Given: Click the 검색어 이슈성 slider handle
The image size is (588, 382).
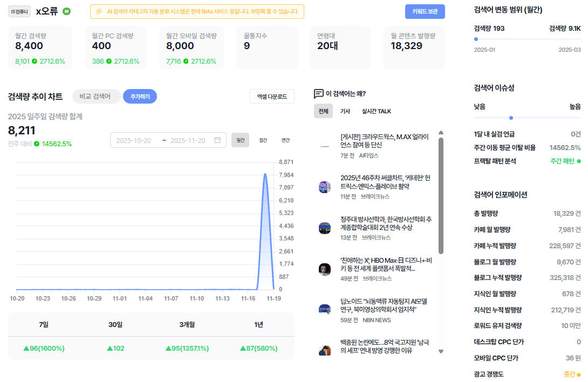Looking at the screenshot, I should tap(511, 118).
